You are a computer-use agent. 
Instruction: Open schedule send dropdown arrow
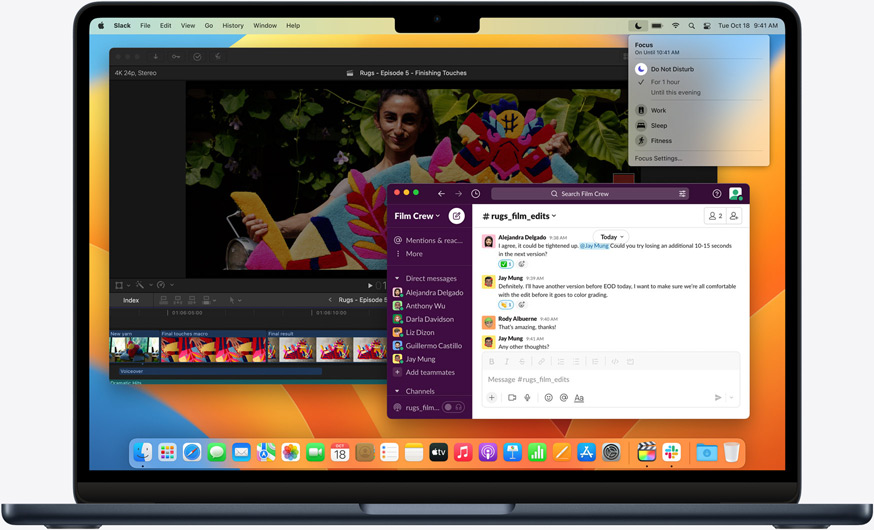(732, 397)
